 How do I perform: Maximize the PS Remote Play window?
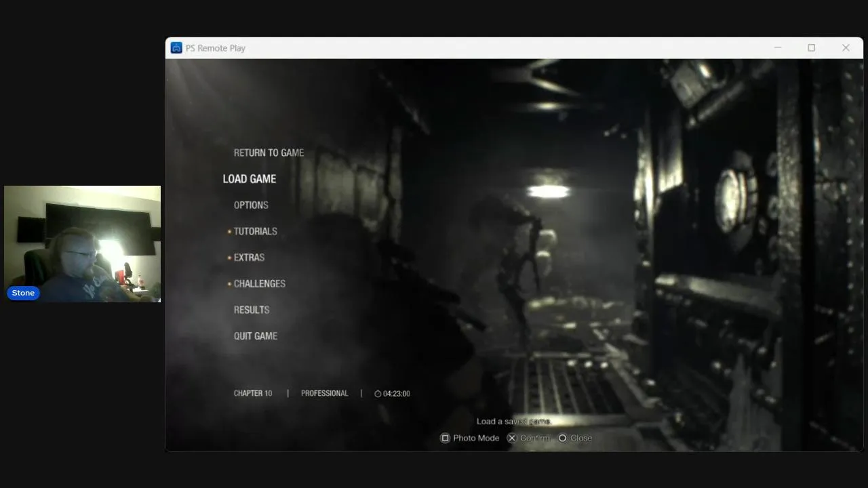[x=811, y=48]
